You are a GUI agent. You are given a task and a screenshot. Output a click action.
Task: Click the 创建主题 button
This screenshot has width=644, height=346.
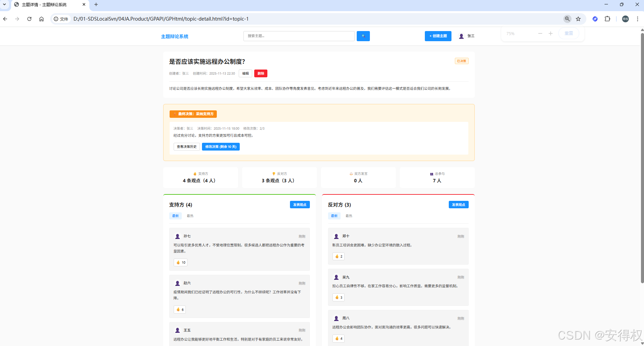[x=438, y=36]
